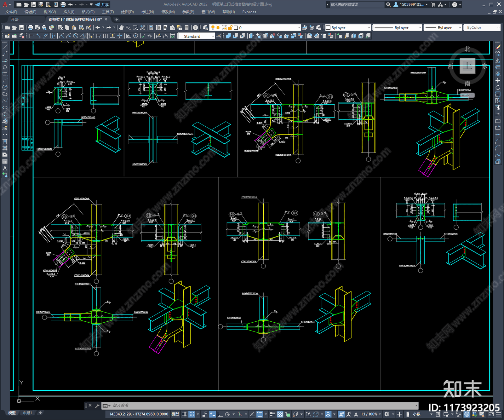Viewport: 504px width, 420px height.
Task: Open Layer Properties manager icon
Action: click(206, 28)
